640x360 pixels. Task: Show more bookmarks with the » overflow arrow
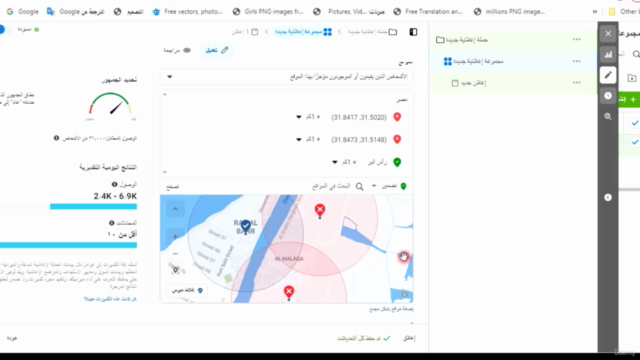pyautogui.click(x=595, y=11)
